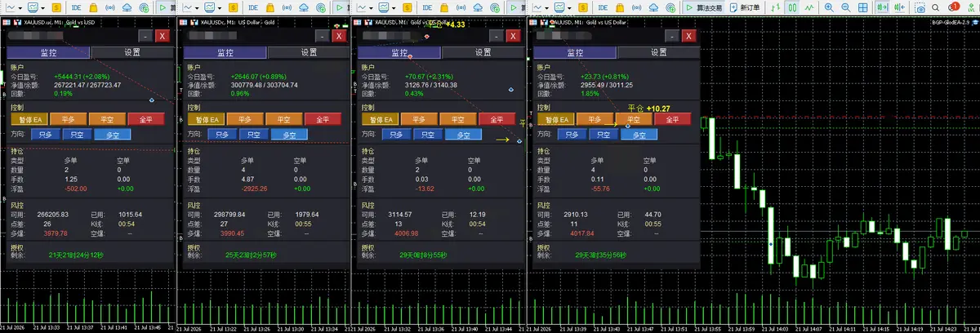Expand chart type dropdown in XAUUSD.uc toolbar
This screenshot has height=333, width=980.
click(x=20, y=8)
